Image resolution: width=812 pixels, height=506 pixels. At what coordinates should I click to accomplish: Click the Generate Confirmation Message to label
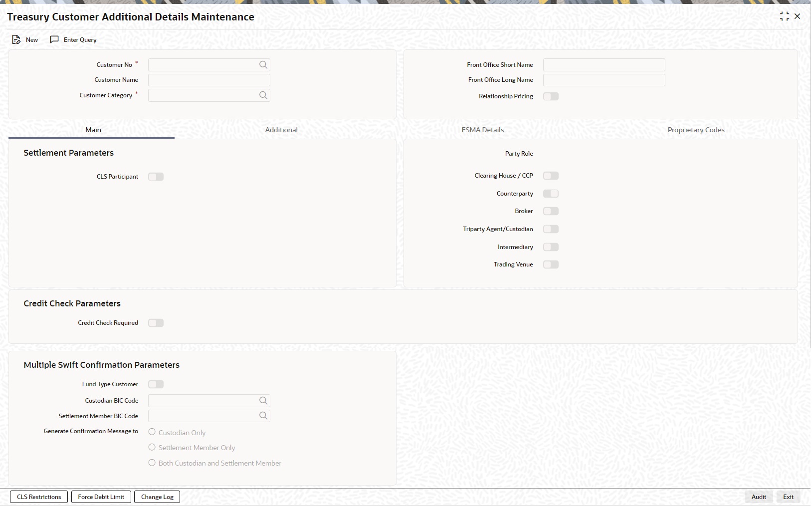pos(91,431)
